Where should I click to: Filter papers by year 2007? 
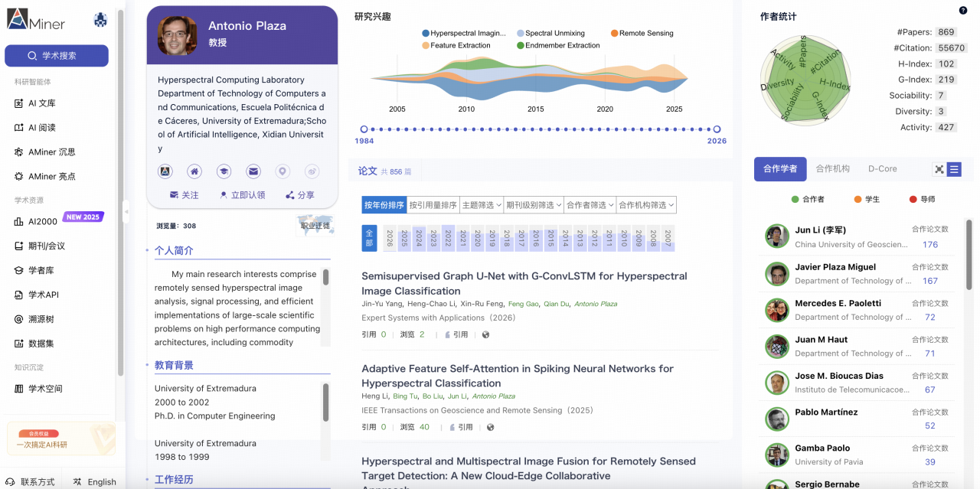tap(668, 238)
